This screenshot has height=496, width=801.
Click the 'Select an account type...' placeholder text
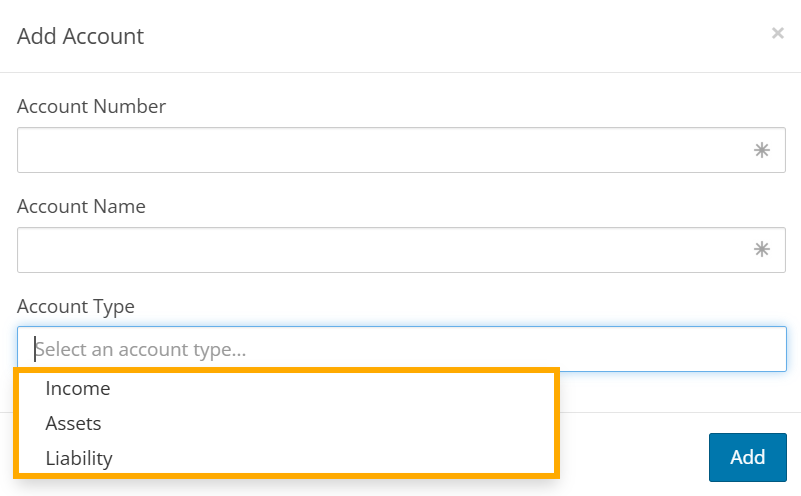pyautogui.click(x=140, y=349)
